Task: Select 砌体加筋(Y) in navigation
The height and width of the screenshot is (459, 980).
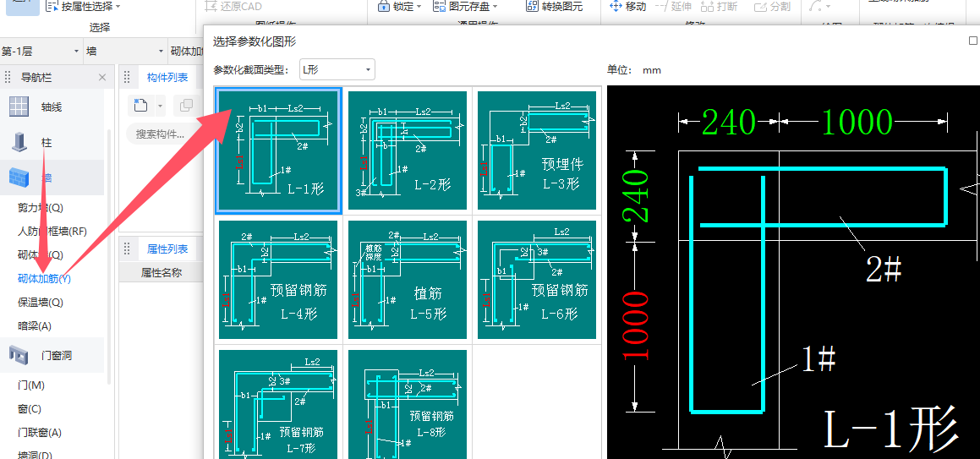Action: coord(44,278)
